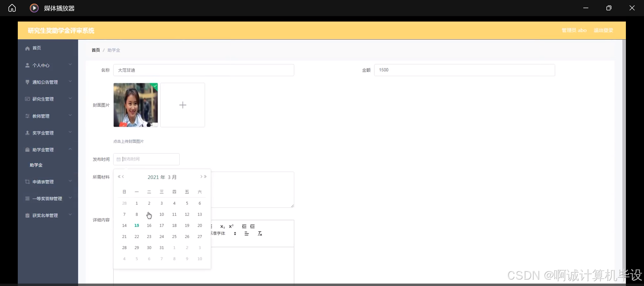Click 首页 breadcrumb link
The width and height of the screenshot is (644, 286).
(x=96, y=50)
